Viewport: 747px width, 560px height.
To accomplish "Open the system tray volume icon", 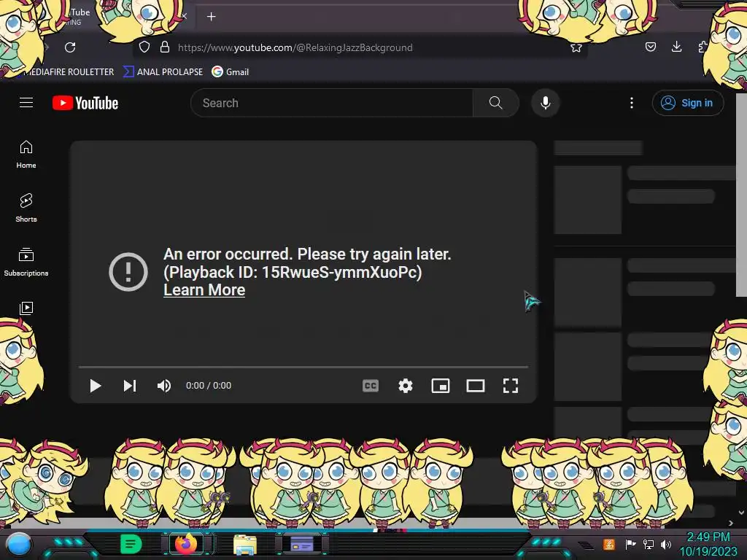I will pos(666,544).
